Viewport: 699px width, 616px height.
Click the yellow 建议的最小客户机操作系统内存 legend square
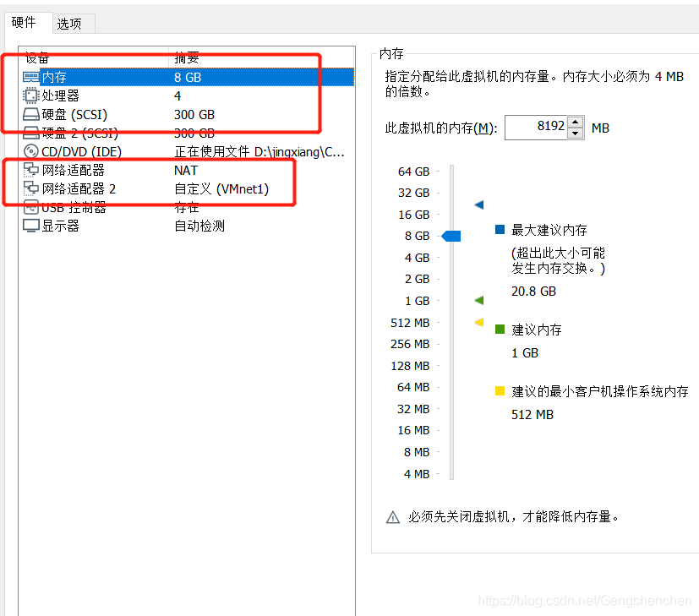click(500, 391)
